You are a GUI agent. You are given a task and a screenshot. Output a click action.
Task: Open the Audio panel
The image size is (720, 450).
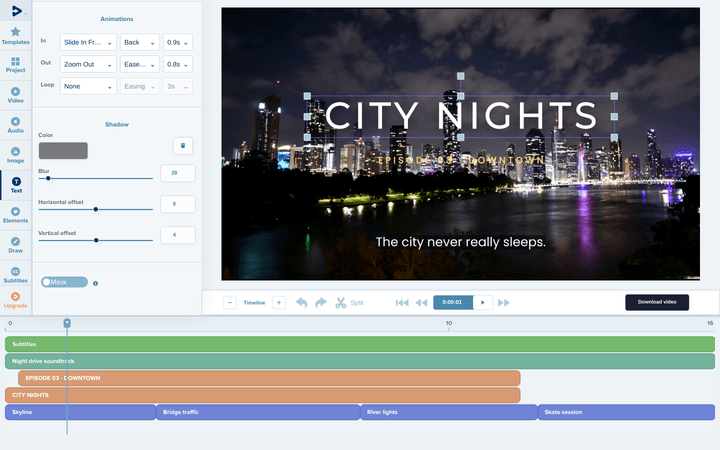[x=16, y=125]
